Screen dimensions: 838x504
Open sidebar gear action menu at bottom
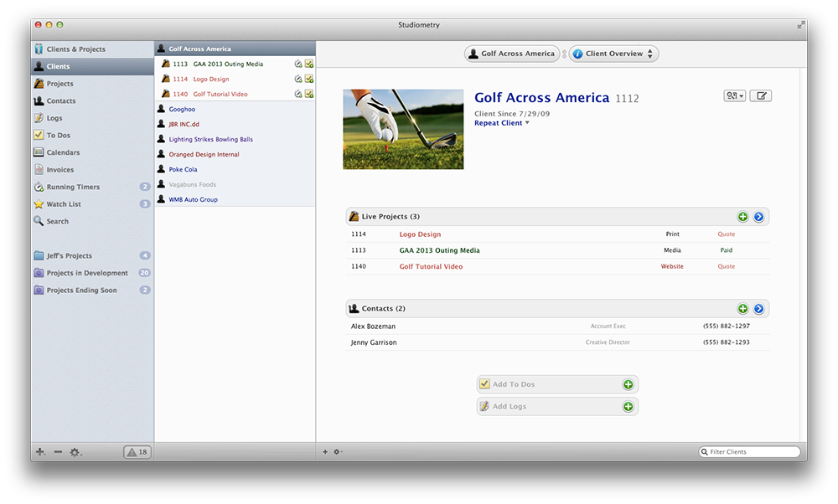coord(75,452)
